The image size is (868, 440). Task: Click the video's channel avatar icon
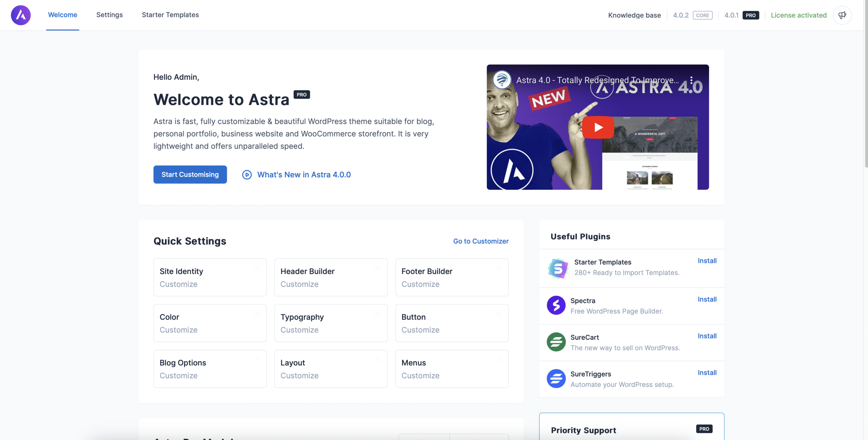[502, 80]
